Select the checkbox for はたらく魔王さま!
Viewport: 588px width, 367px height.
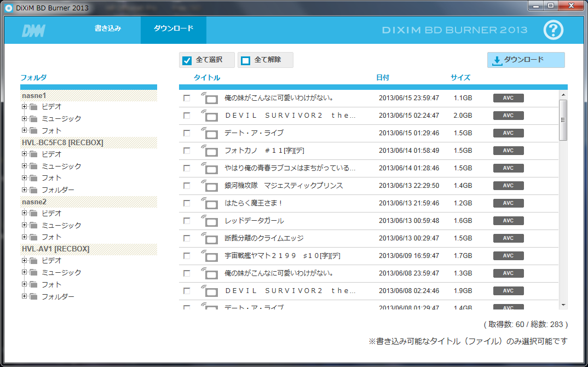(187, 203)
